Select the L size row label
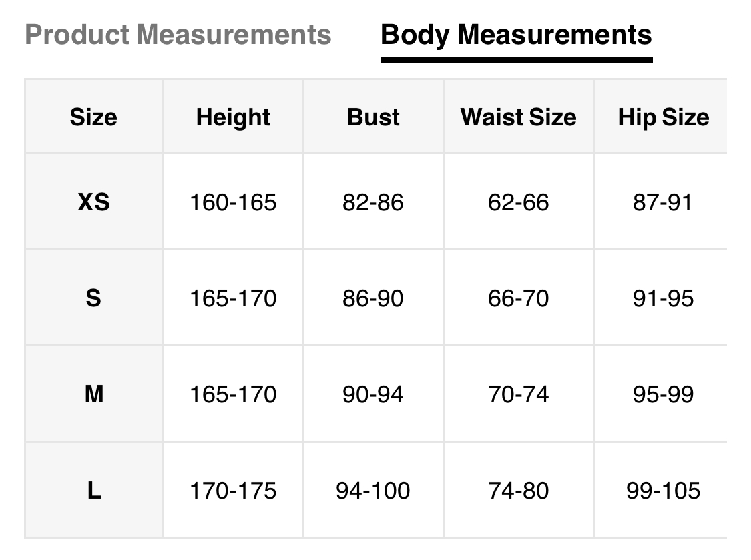This screenshot has height=560, width=751. point(93,491)
